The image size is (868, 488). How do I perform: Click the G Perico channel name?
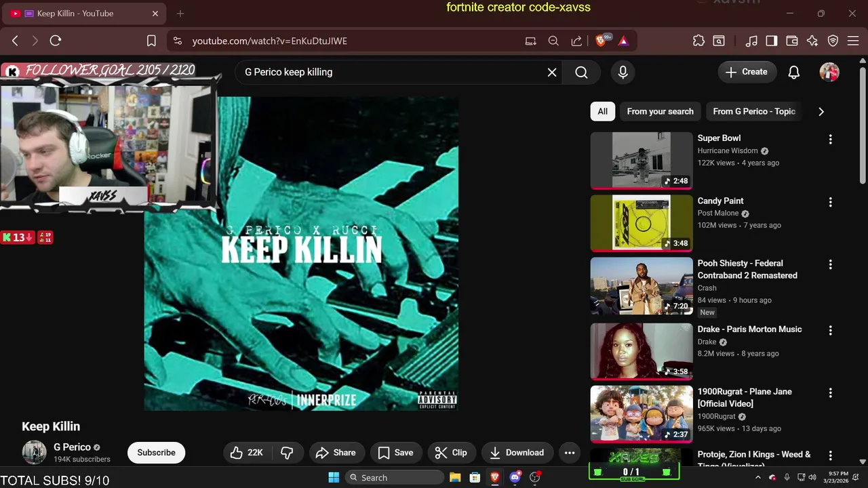click(x=72, y=447)
